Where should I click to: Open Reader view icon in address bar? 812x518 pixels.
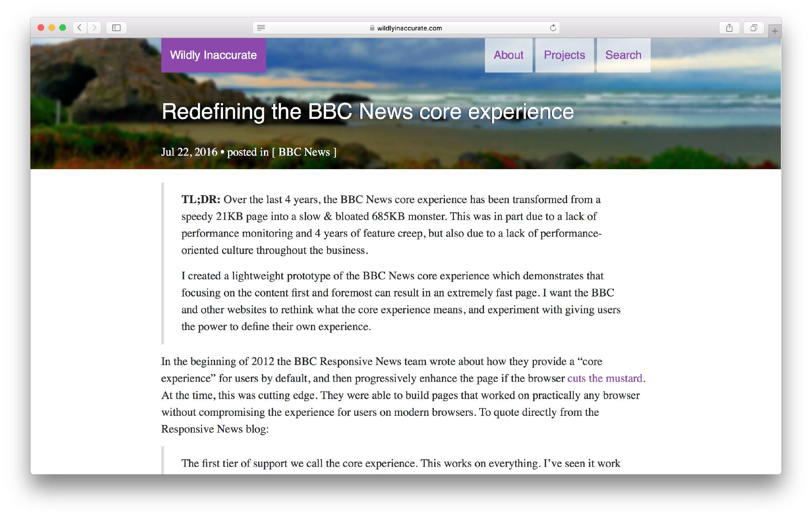pyautogui.click(x=261, y=28)
